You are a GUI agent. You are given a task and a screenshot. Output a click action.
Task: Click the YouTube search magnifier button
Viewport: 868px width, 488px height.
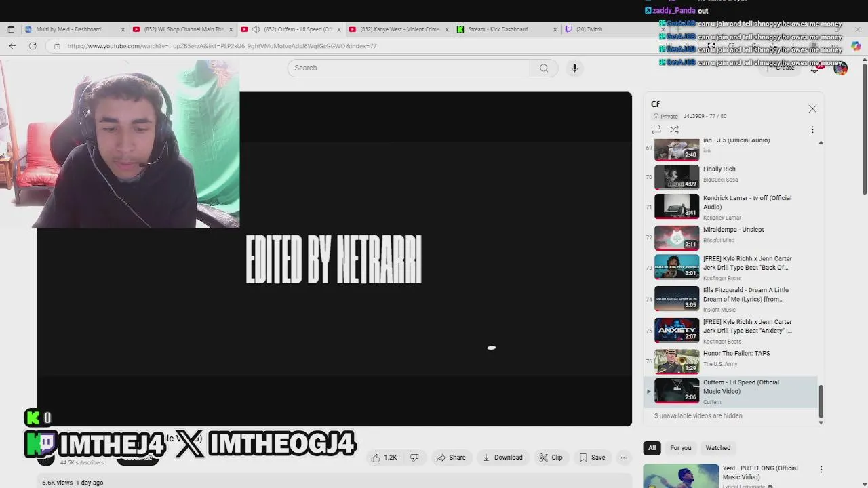tap(544, 68)
